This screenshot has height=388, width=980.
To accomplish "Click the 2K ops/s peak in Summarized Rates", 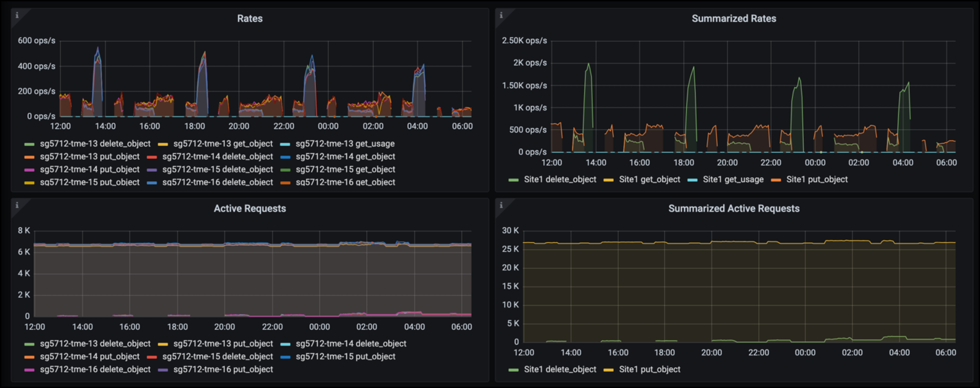I will pyautogui.click(x=589, y=64).
